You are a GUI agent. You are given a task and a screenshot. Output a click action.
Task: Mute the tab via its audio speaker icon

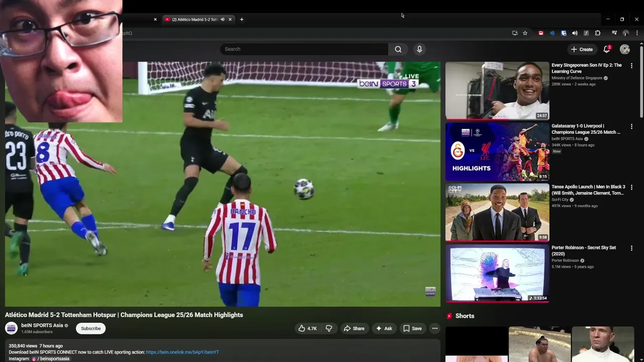click(222, 20)
